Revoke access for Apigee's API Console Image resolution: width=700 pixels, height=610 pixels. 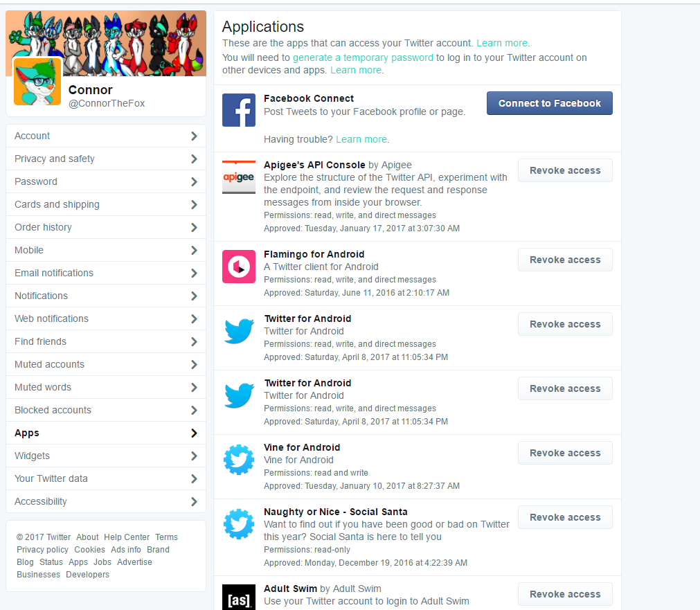tap(565, 170)
